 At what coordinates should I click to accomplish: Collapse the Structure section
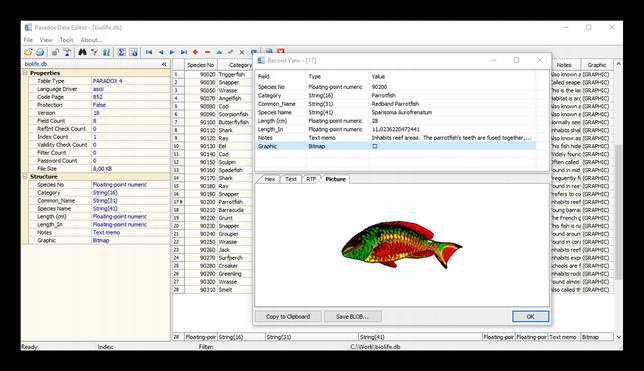25,176
